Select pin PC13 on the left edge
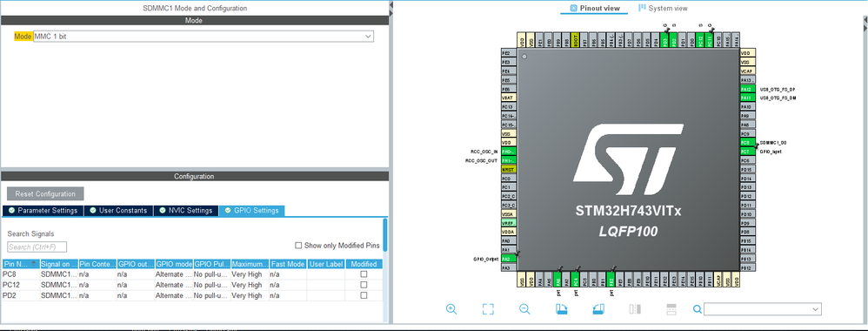 coord(509,106)
